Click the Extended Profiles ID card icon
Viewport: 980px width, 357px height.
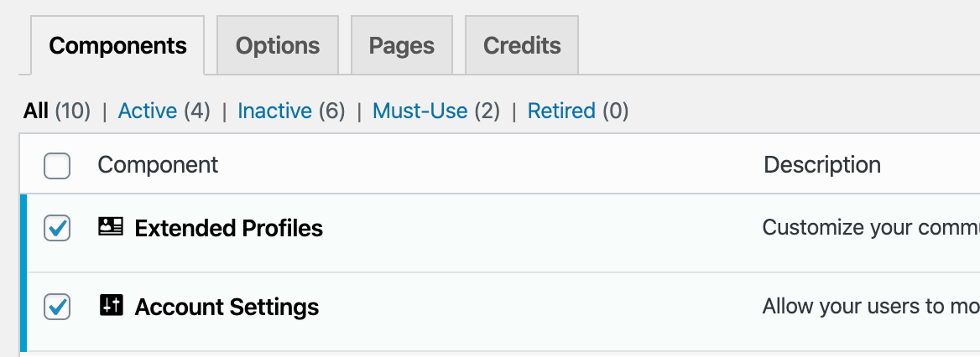pos(111,226)
